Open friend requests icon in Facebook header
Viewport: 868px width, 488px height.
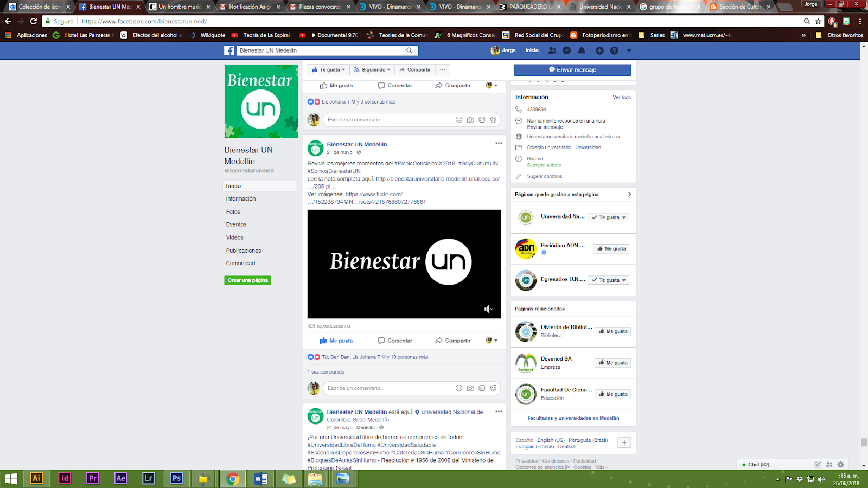click(552, 50)
